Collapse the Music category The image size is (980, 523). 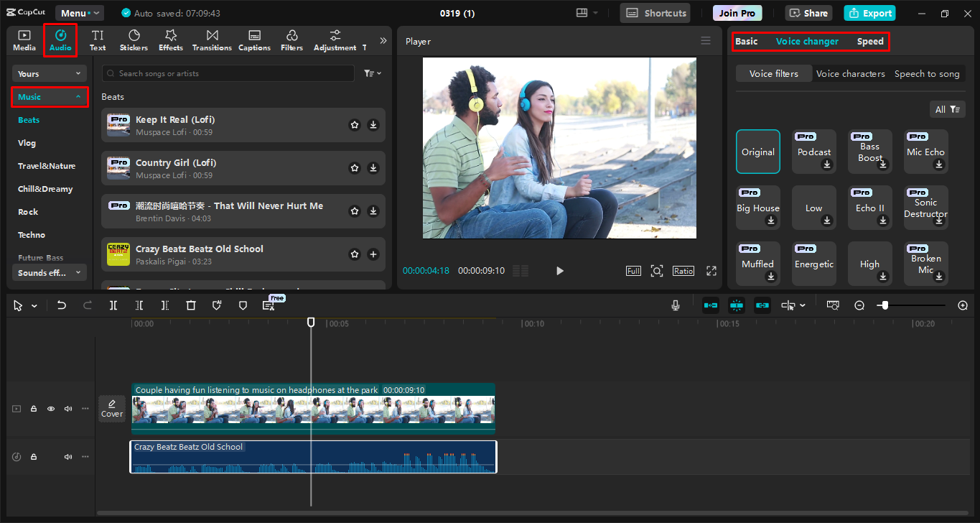click(78, 96)
